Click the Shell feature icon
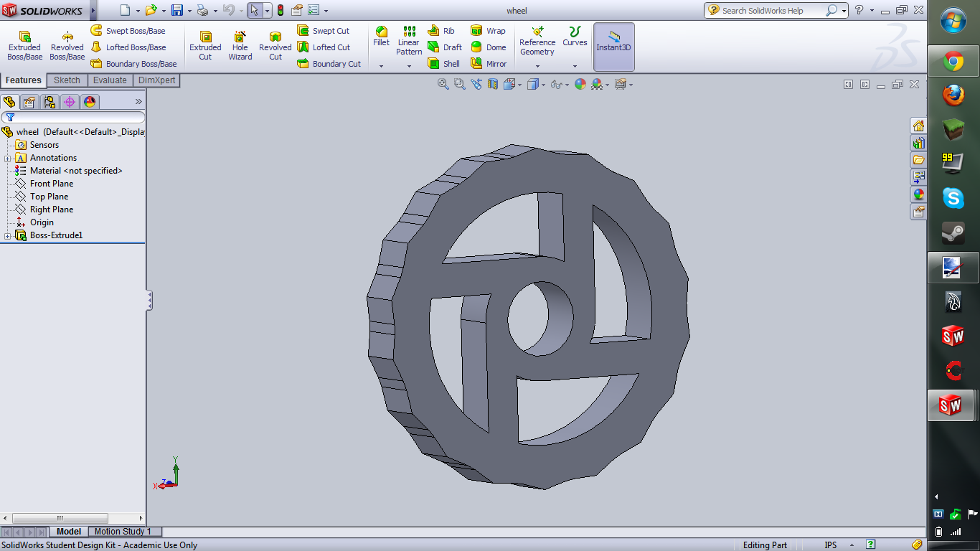The image size is (980, 551). point(434,64)
